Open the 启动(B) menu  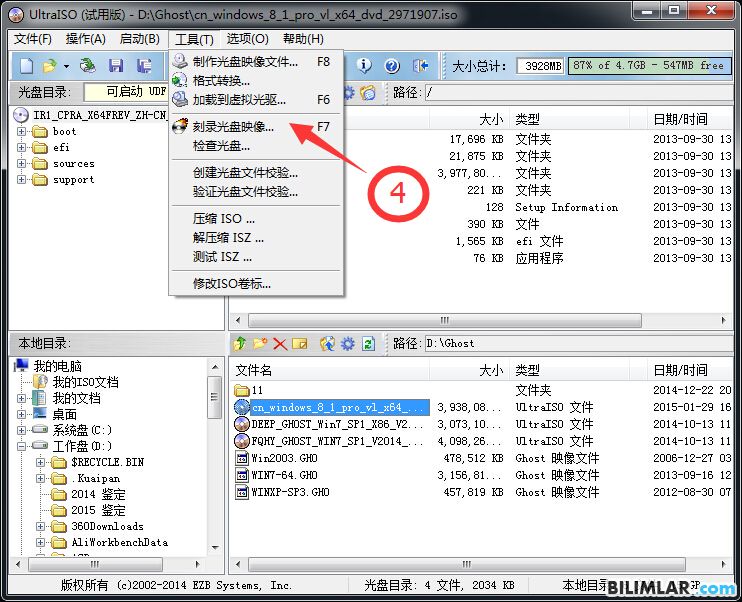point(140,39)
